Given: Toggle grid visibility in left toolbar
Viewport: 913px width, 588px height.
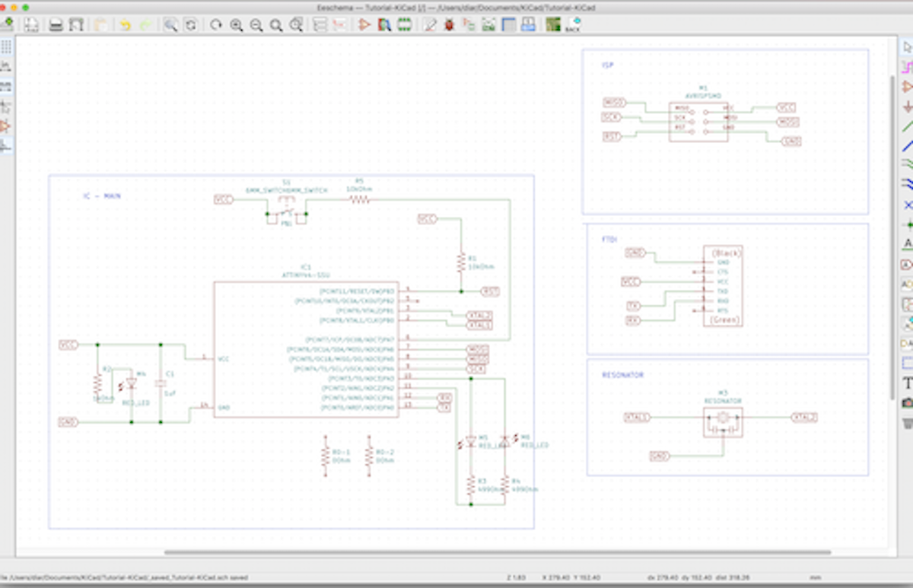Looking at the screenshot, I should (5, 47).
